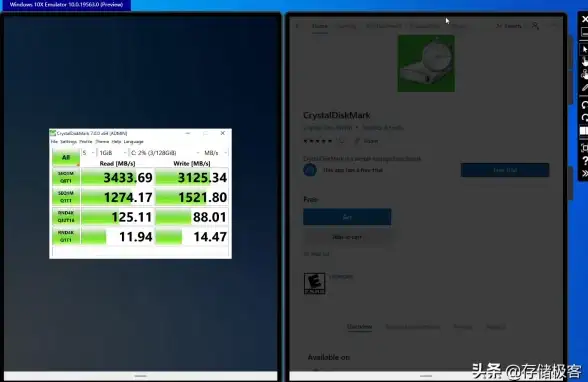Screen dimensions: 588x382
Task: Switch to the Gaming tab in Store
Action: [346, 26]
